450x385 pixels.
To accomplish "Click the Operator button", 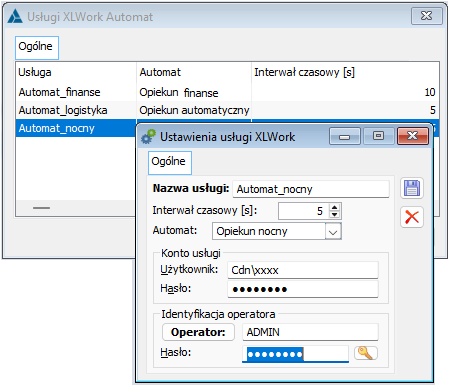I will tap(198, 332).
